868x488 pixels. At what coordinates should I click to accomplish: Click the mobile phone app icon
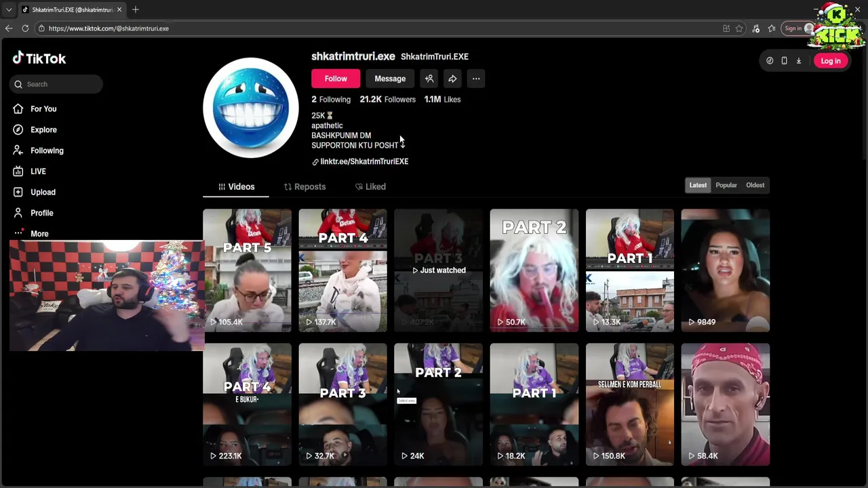[x=784, y=61]
